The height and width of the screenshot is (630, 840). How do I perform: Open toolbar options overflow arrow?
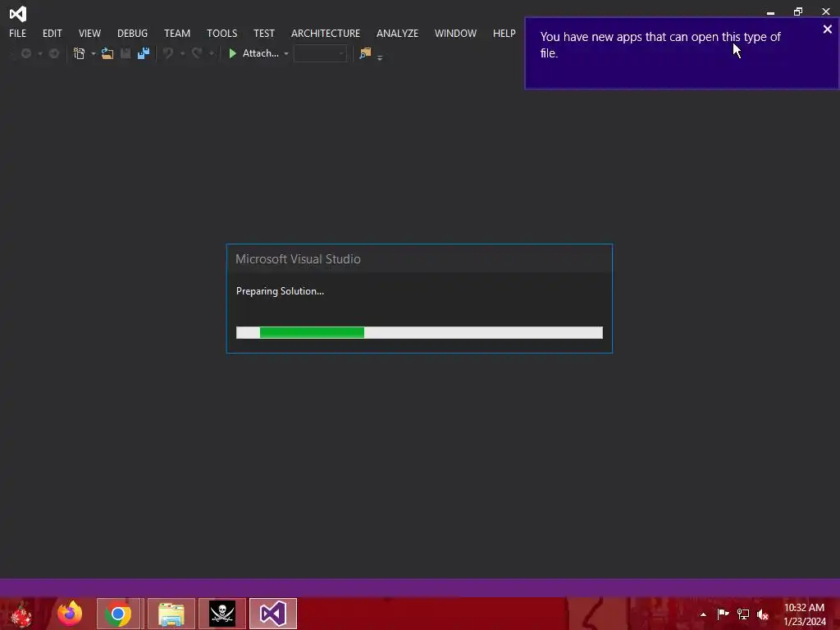[380, 57]
